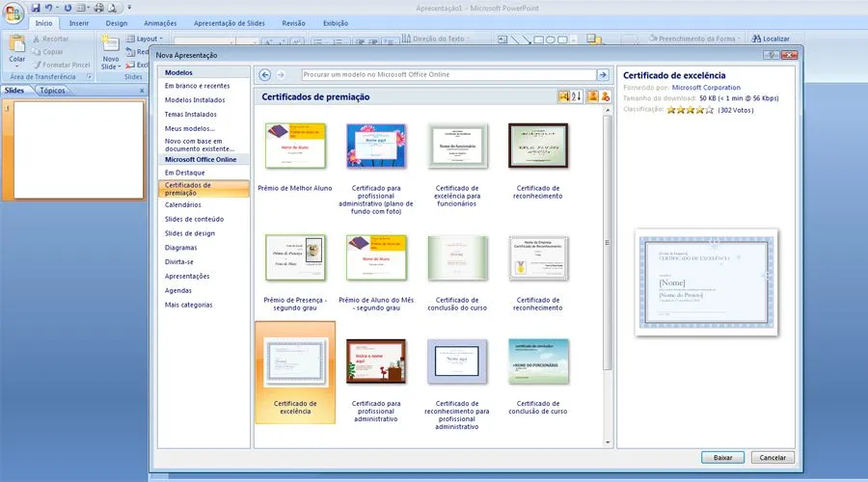Click the Localizar binoculars button

pyautogui.click(x=771, y=39)
